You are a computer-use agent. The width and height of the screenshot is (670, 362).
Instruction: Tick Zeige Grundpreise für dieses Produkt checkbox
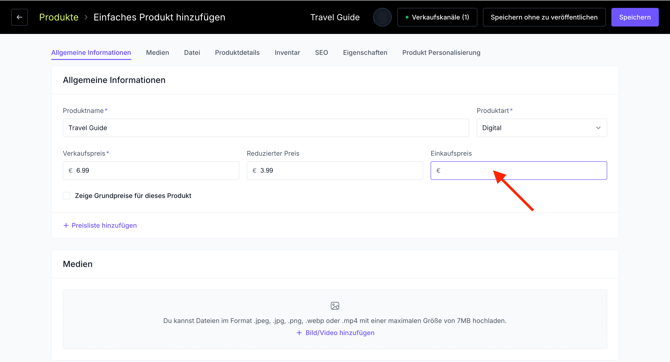[x=67, y=196]
